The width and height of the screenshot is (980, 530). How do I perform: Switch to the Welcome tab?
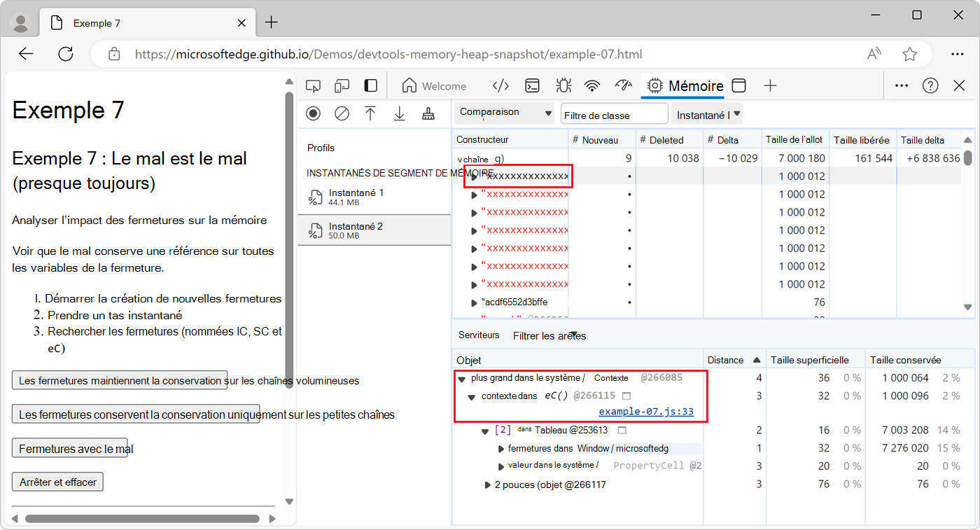tap(434, 86)
